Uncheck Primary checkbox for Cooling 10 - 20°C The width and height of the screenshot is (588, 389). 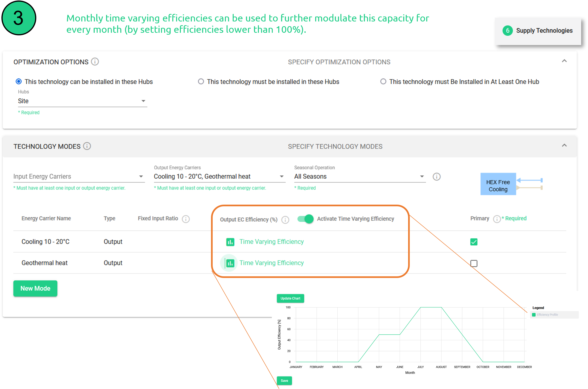pyautogui.click(x=474, y=242)
